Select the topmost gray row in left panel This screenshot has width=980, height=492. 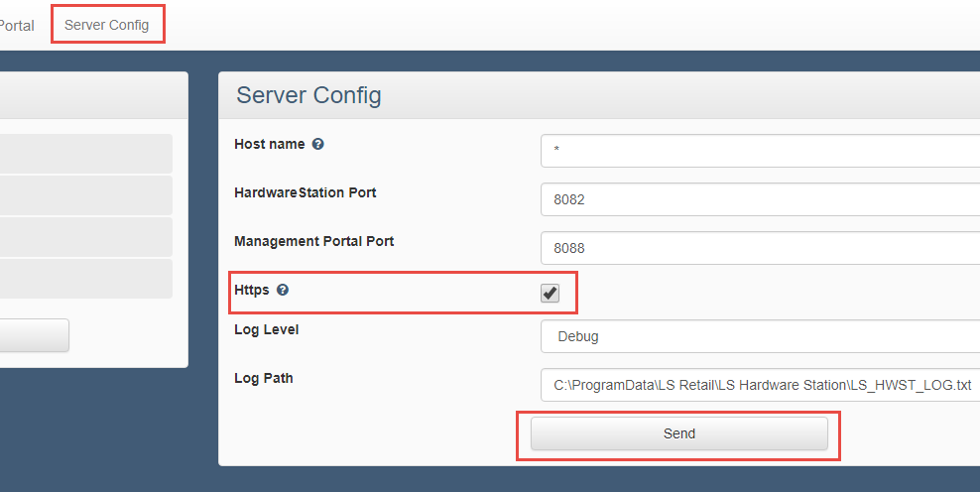pos(85,154)
